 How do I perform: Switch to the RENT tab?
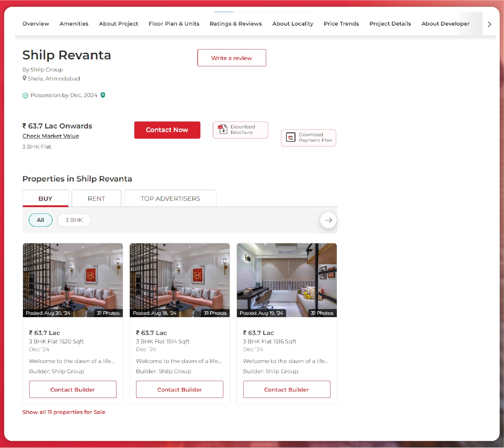click(97, 198)
